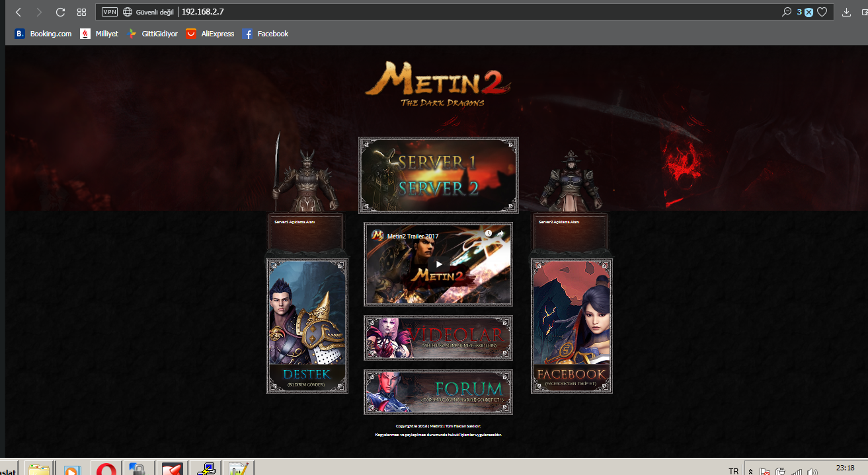Open the Videolar banner
868x475 pixels.
(438, 338)
